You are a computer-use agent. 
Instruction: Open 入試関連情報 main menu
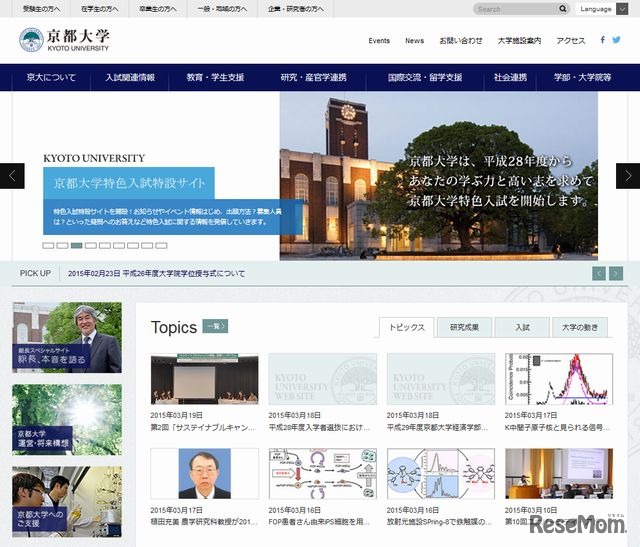pyautogui.click(x=130, y=77)
